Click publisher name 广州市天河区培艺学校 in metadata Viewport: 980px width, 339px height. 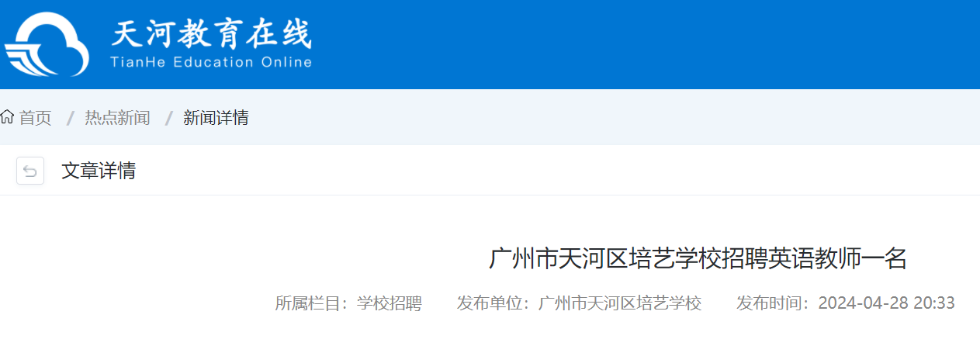[x=620, y=303]
